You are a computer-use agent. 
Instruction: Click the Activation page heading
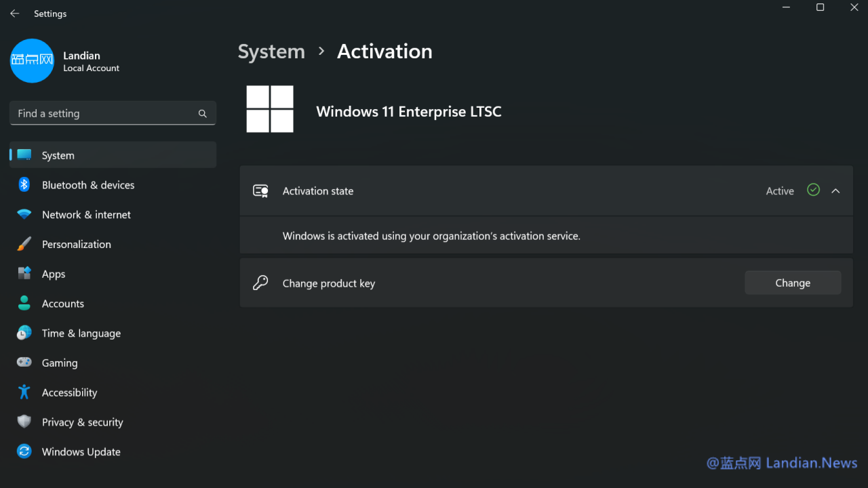tap(384, 52)
